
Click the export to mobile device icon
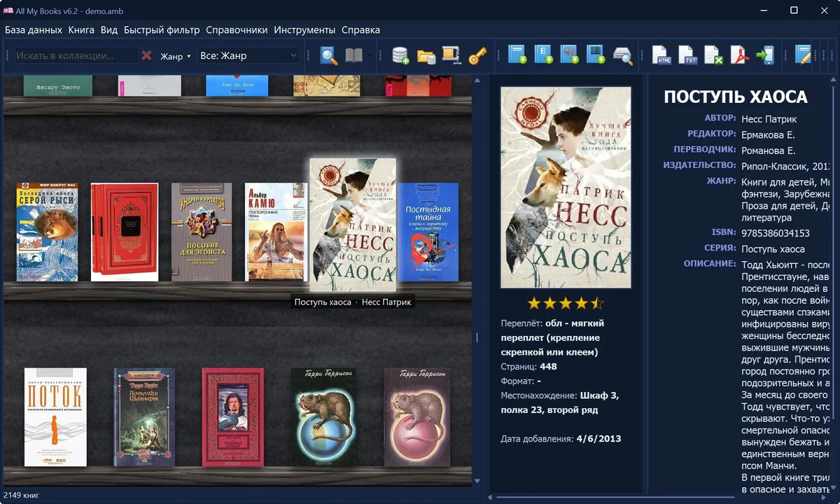tap(765, 55)
